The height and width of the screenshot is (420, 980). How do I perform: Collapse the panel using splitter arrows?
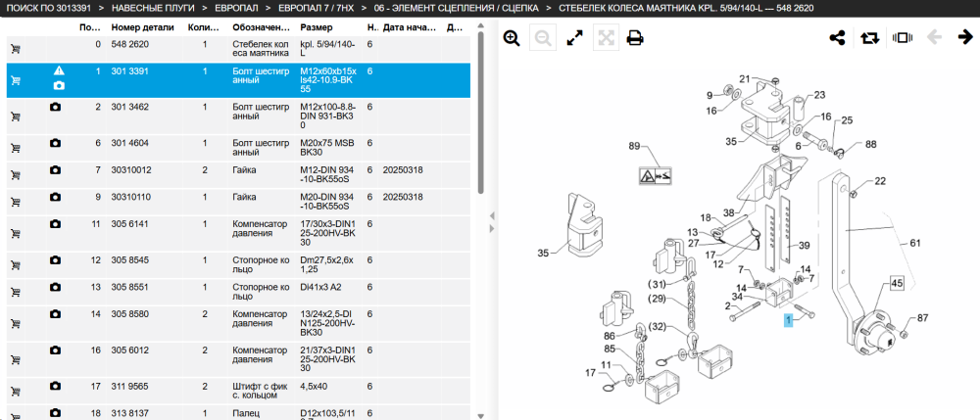click(492, 223)
